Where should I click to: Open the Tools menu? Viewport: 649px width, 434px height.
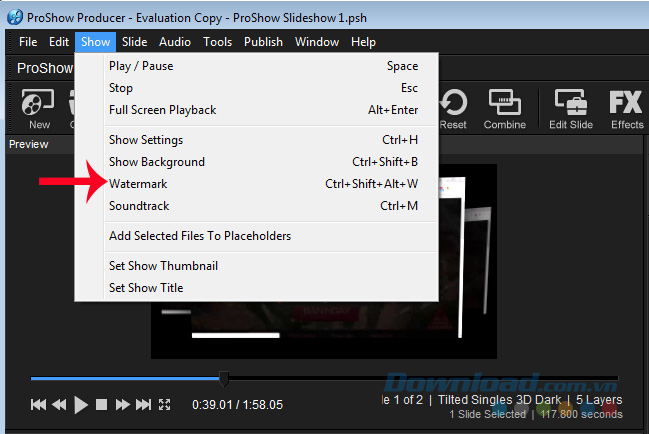(x=217, y=42)
